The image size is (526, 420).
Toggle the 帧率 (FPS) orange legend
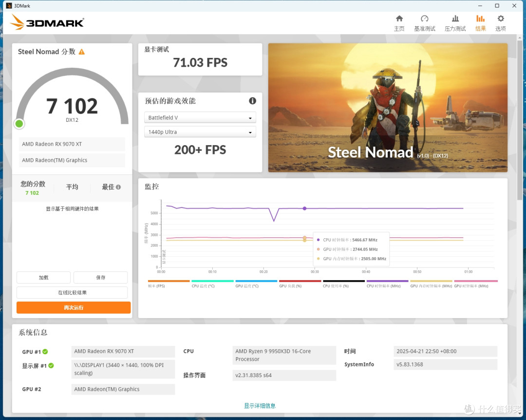tap(169, 284)
